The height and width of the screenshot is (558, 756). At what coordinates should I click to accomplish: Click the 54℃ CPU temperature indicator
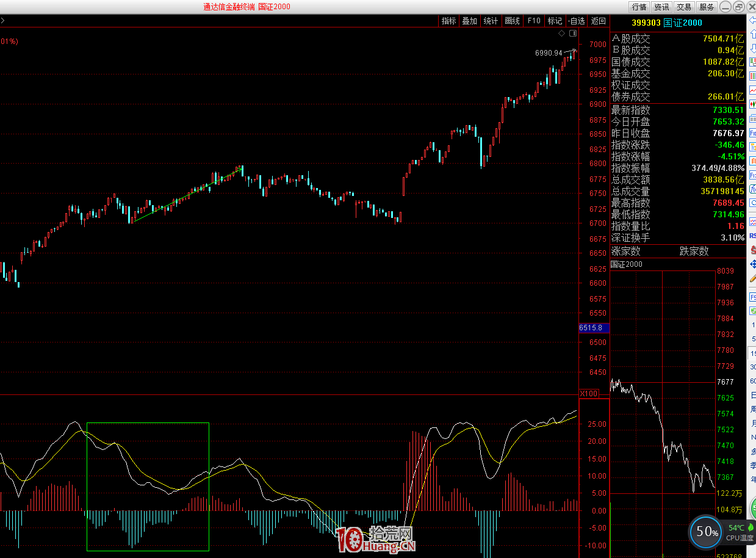[740, 532]
